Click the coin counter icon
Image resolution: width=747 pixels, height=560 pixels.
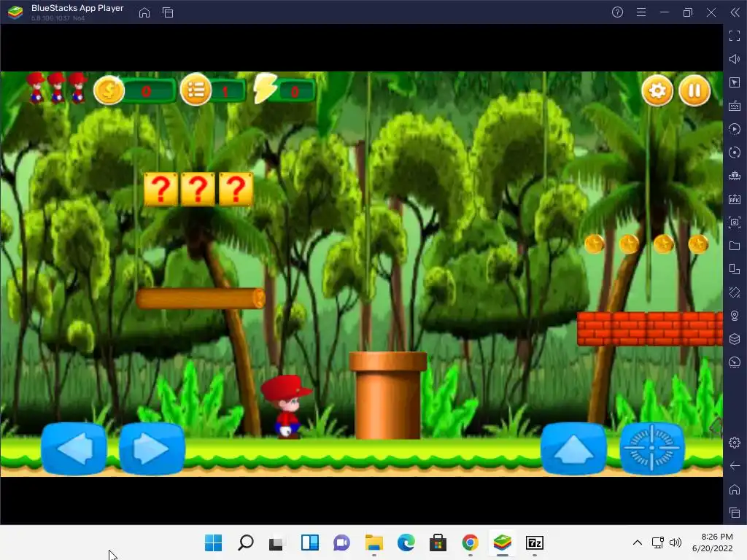coord(109,90)
